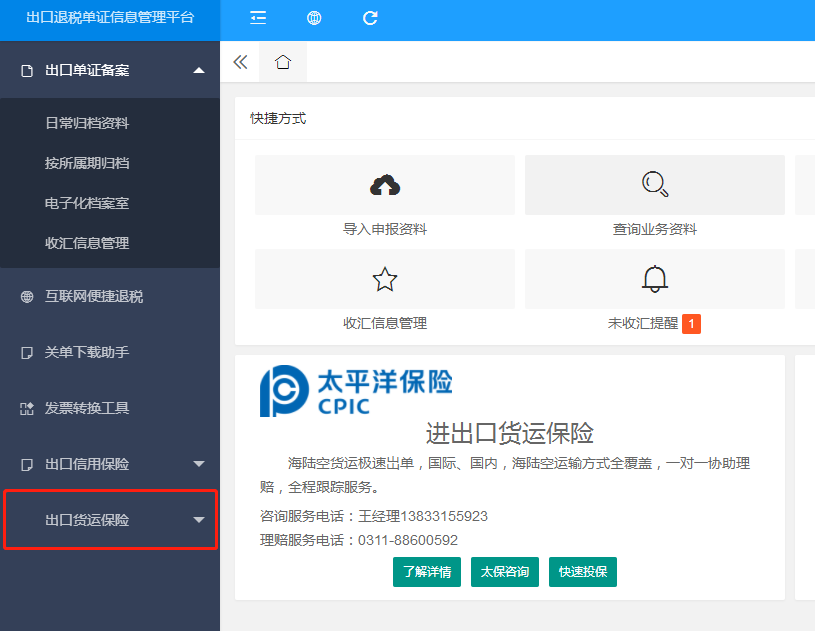Open 收汇信息管理 in the sidebar
Screen dimensions: 815x631
click(x=87, y=243)
